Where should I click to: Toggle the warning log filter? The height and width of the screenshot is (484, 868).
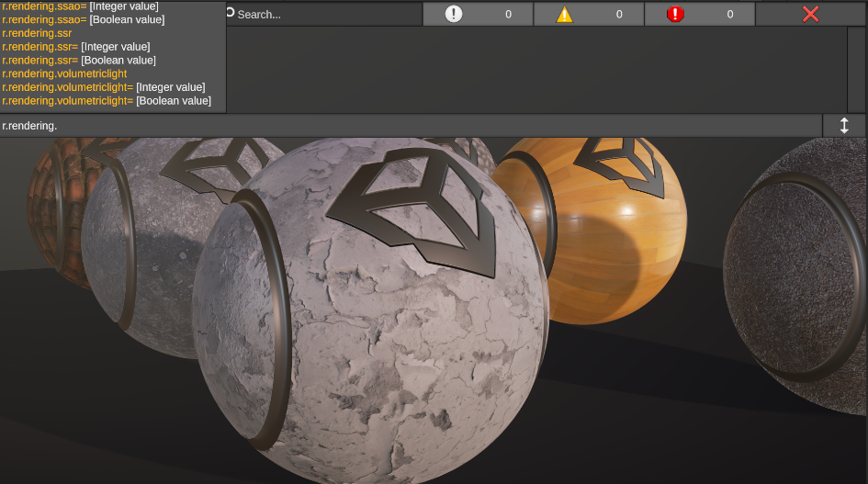pos(589,15)
